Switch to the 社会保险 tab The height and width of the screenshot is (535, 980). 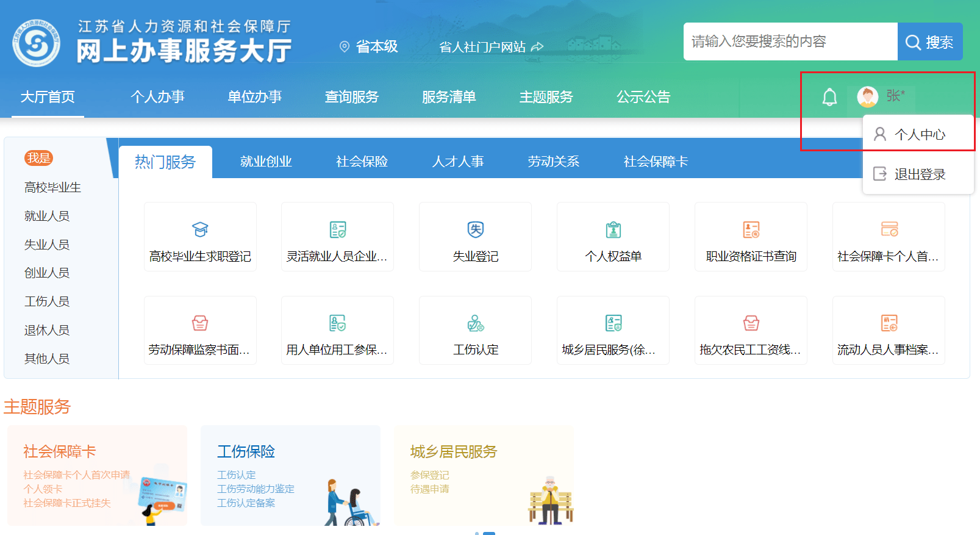362,162
